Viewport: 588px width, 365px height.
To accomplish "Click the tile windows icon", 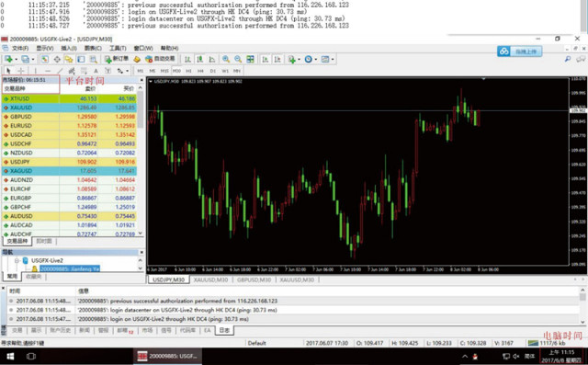I will [250, 59].
